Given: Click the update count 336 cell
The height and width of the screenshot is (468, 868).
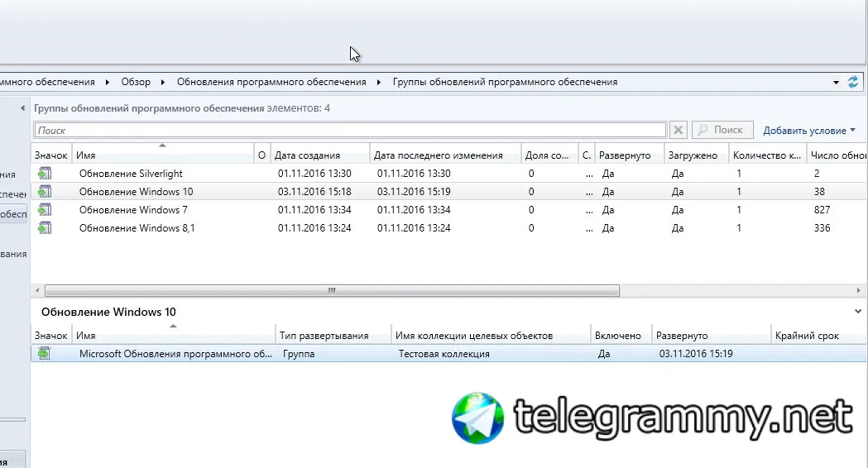Looking at the screenshot, I should pos(822,228).
